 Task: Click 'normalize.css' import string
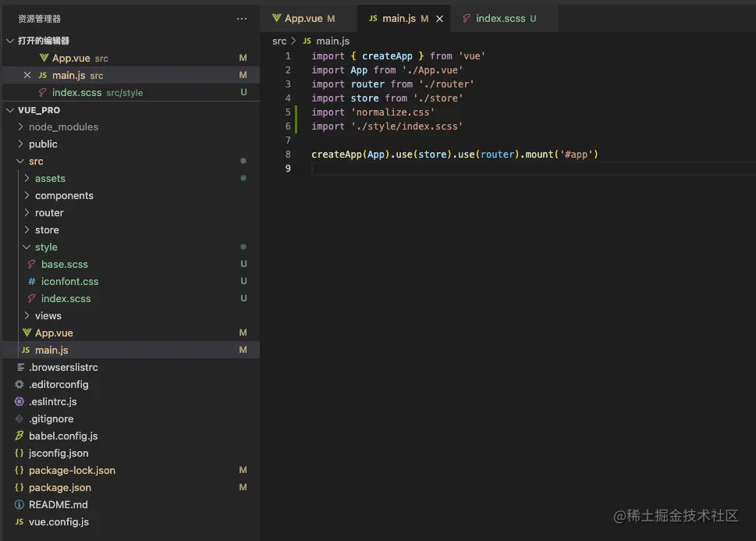(392, 112)
